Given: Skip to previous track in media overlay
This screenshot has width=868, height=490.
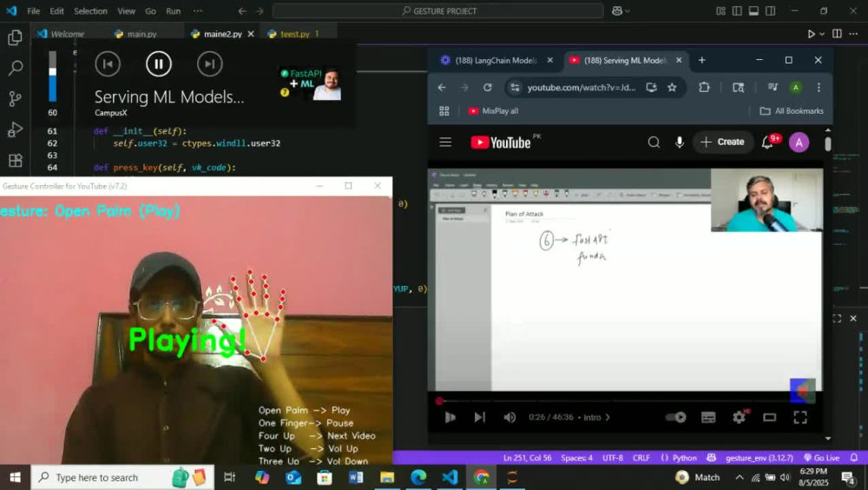Looking at the screenshot, I should tap(108, 63).
